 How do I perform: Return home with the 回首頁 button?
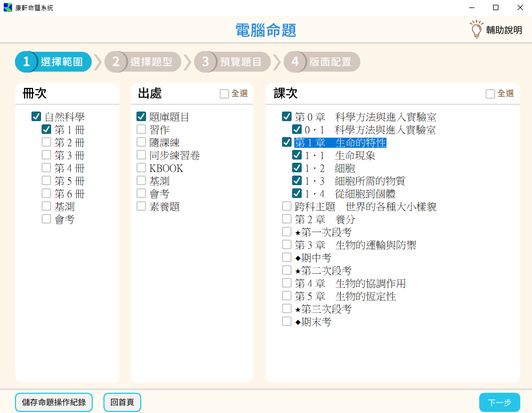tap(122, 402)
